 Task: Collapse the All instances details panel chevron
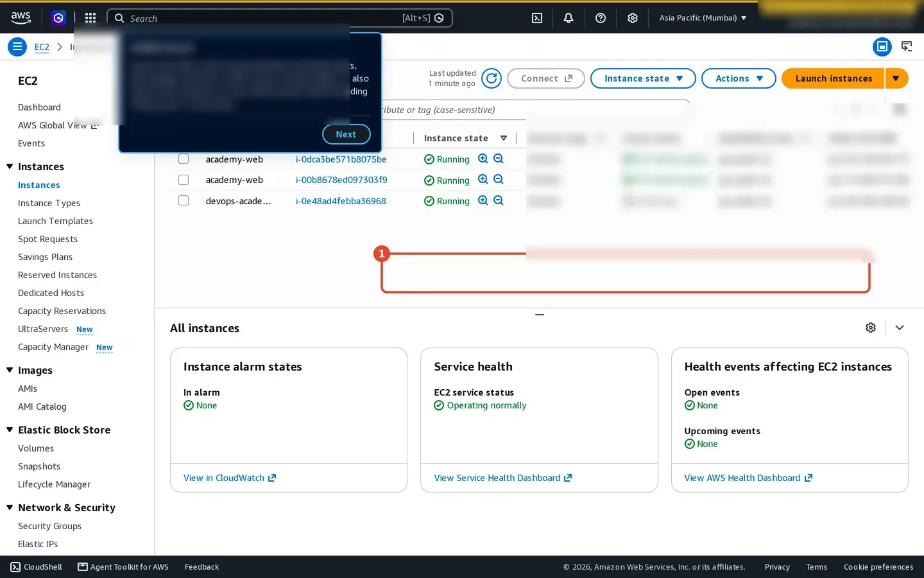tap(900, 328)
